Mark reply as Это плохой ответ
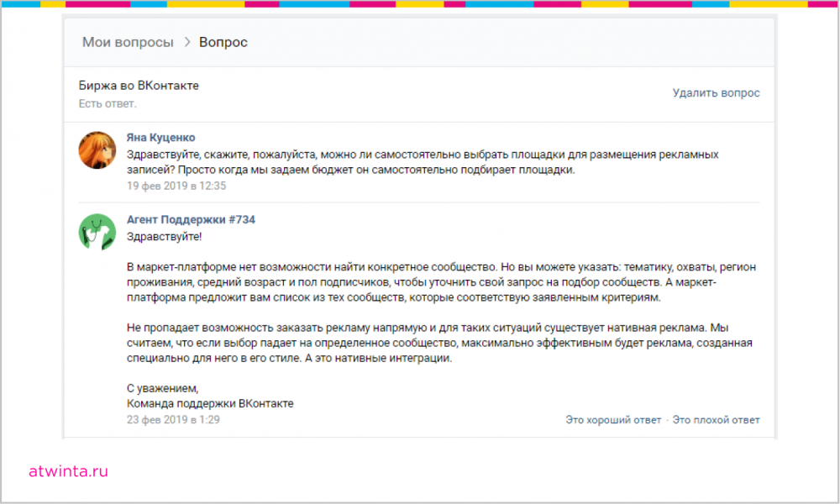 pos(717,420)
